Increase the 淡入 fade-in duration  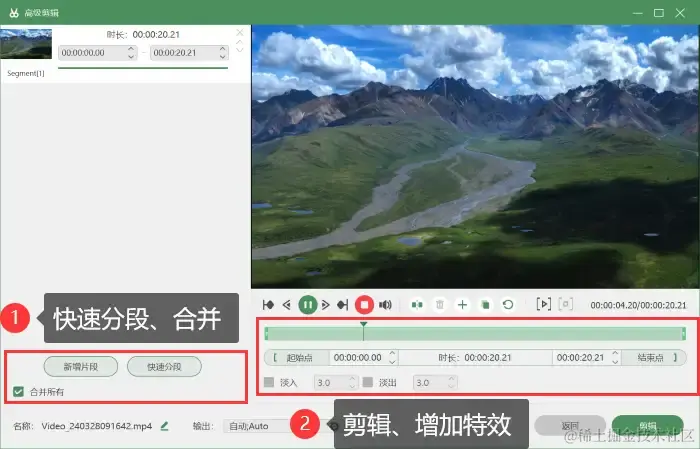coord(352,379)
